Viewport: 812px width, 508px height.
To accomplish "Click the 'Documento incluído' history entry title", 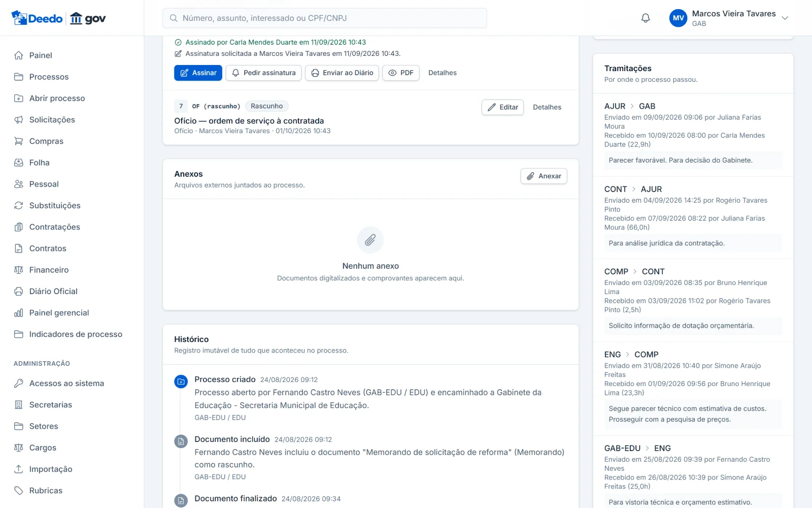I will click(232, 439).
